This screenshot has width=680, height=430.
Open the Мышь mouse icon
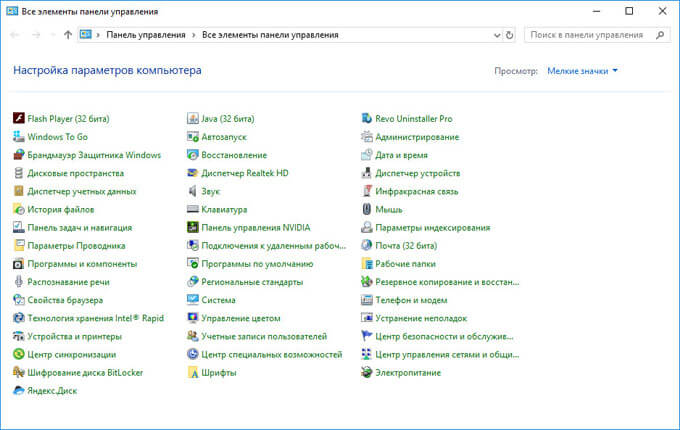click(x=366, y=209)
